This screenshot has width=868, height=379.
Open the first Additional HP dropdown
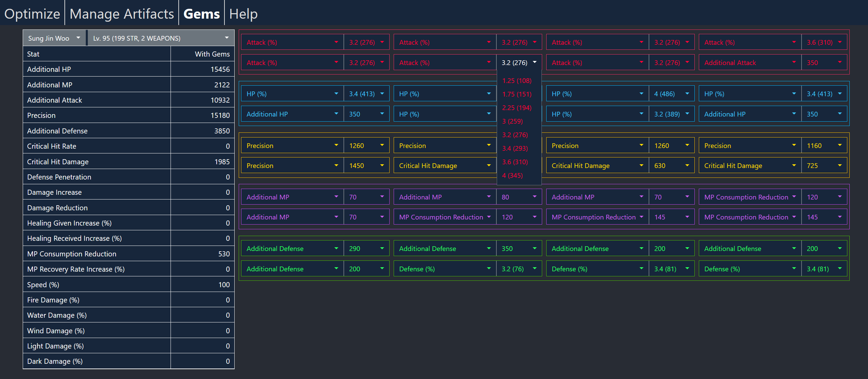tap(292, 114)
